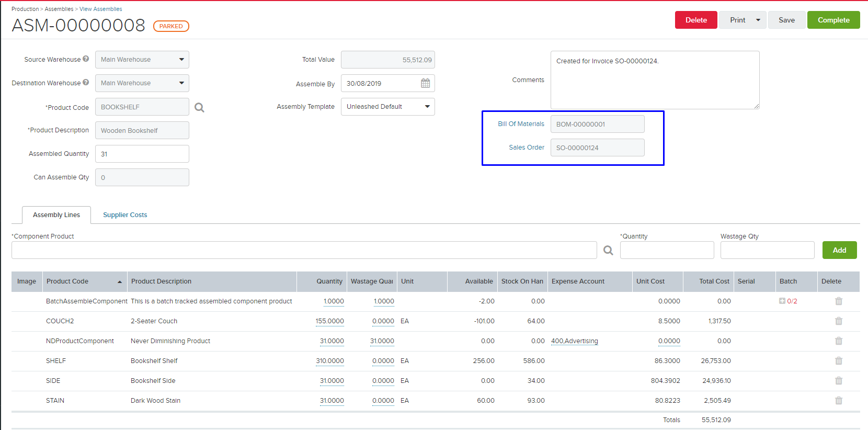868x430 pixels.
Task: Click the Assemble By date field
Action: [388, 83]
